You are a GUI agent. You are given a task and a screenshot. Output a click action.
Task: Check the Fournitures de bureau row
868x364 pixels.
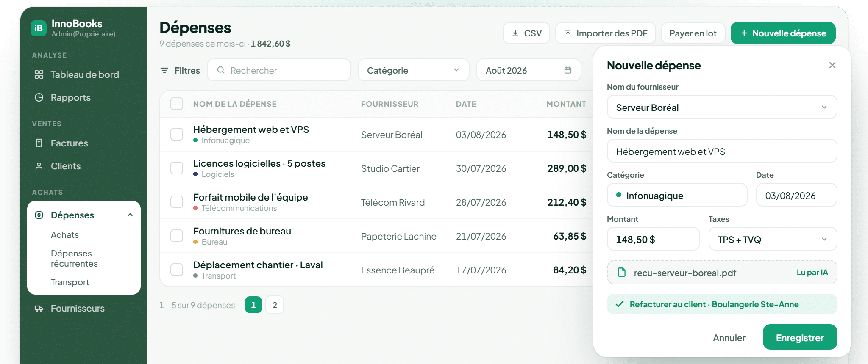(177, 236)
